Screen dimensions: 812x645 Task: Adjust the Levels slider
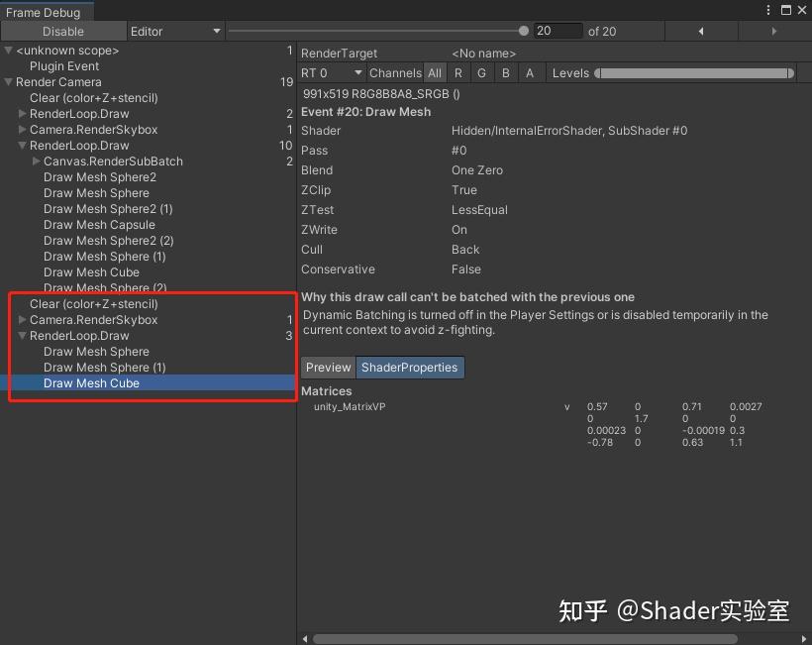693,72
